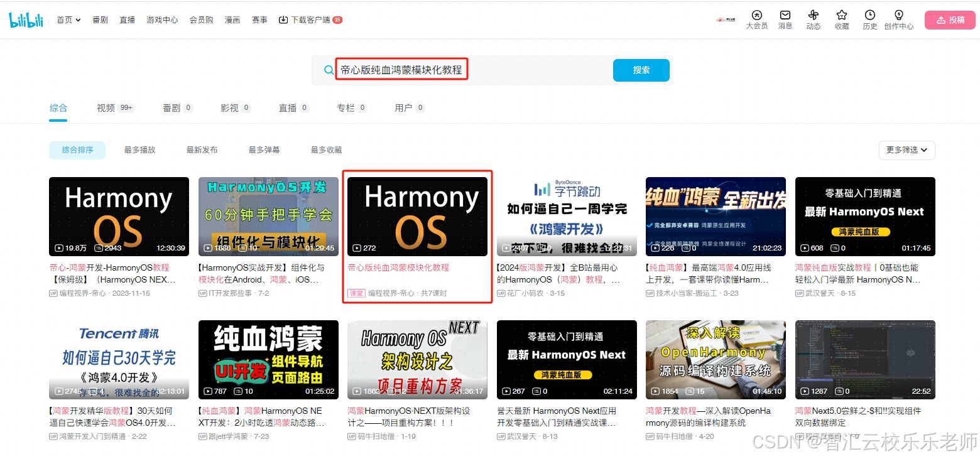The height and width of the screenshot is (459, 980).
Task: Open 直播 in the top navigation
Action: (x=128, y=20)
